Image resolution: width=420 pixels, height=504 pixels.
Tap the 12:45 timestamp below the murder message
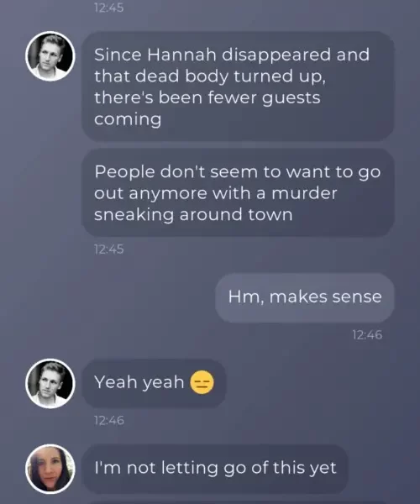[109, 249]
